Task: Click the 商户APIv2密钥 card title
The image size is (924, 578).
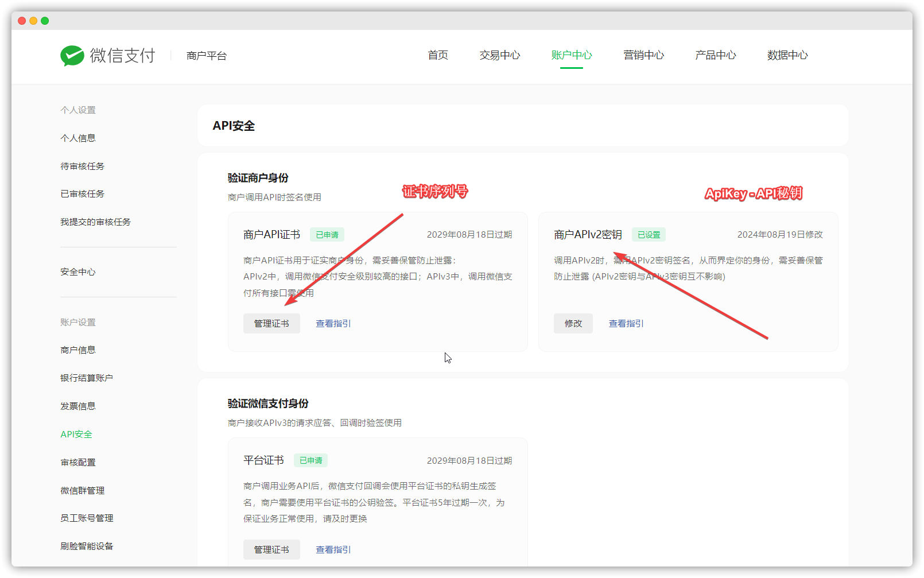Action: (x=588, y=235)
